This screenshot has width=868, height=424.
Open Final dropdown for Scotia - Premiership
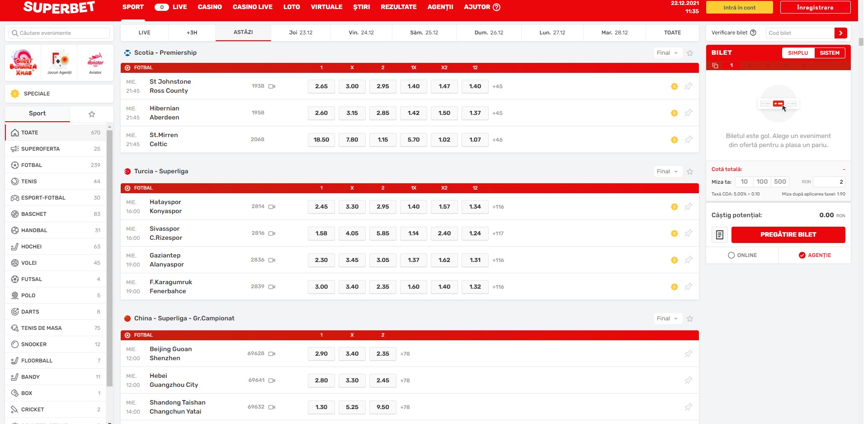tap(667, 53)
